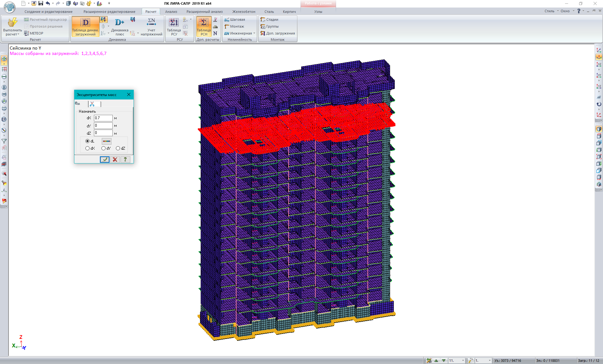Image resolution: width=603 pixels, height=364 pixels.
Task: Open load case number dropdown in status bar
Action: [463, 361]
